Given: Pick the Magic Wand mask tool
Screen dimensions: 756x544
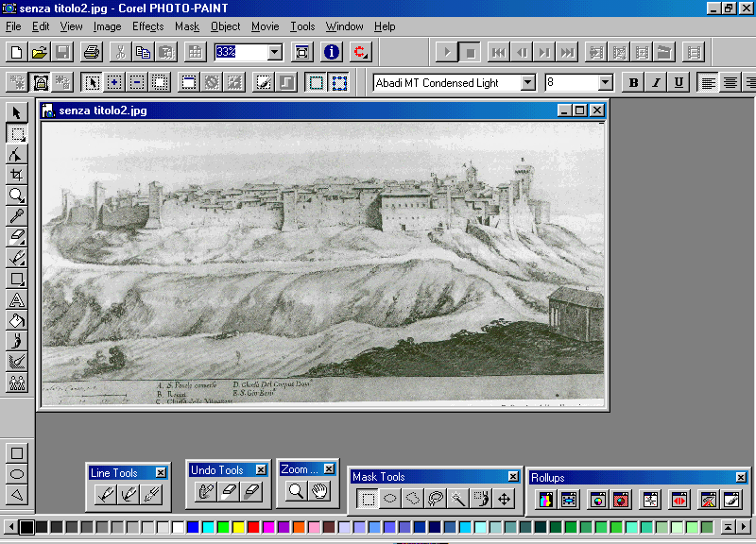Looking at the screenshot, I should click(x=458, y=499).
